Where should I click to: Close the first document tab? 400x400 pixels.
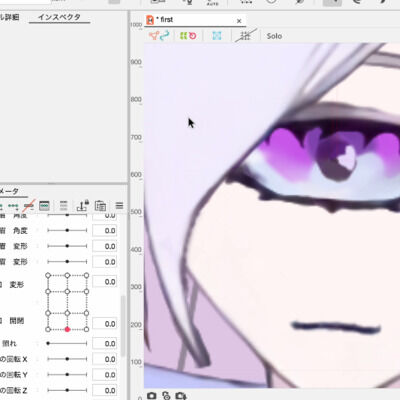239,21
